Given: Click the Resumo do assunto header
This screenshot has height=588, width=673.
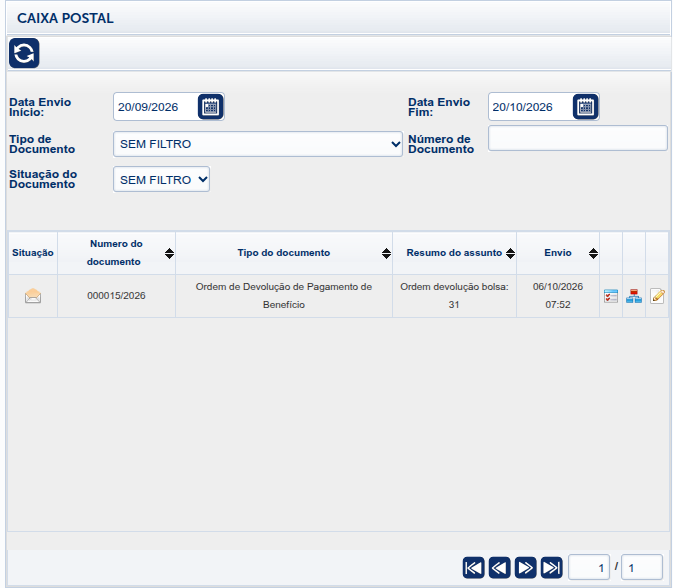Looking at the screenshot, I should (454, 253).
